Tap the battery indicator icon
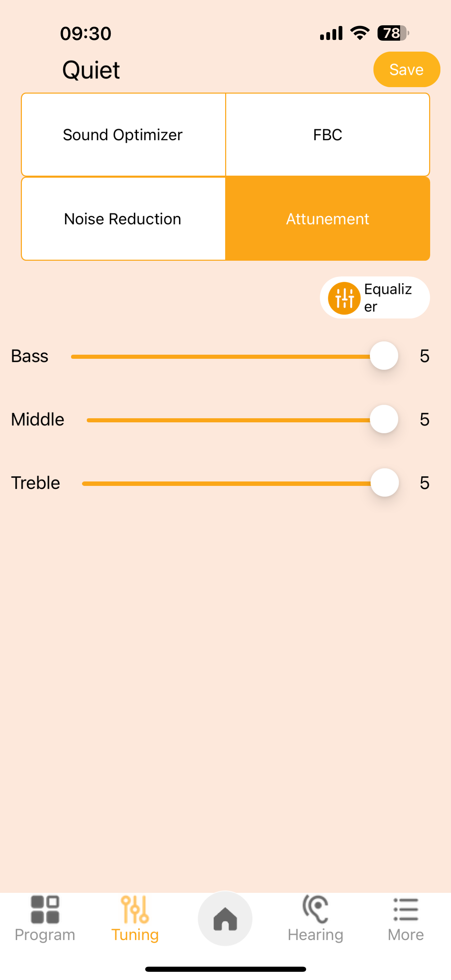The height and width of the screenshot is (980, 451). click(393, 33)
